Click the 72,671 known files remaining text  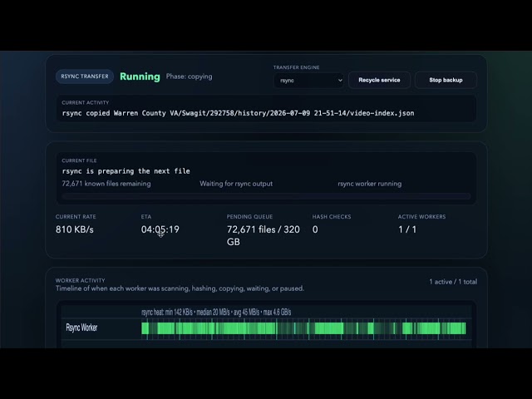coord(106,184)
